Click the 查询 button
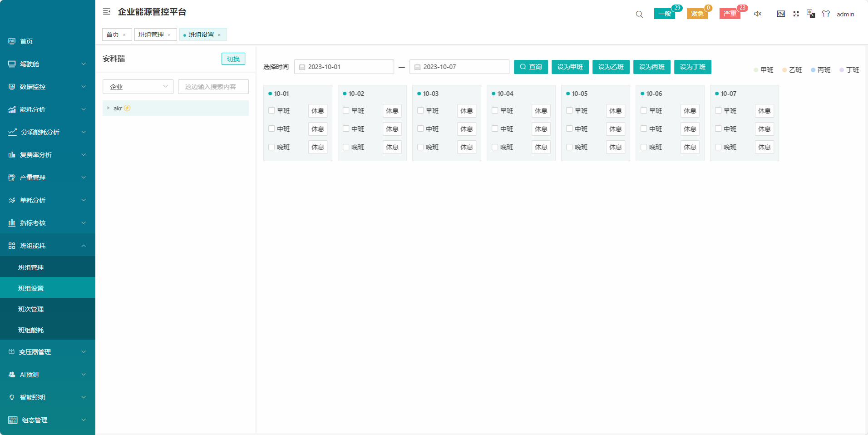This screenshot has width=868, height=435. coord(531,67)
